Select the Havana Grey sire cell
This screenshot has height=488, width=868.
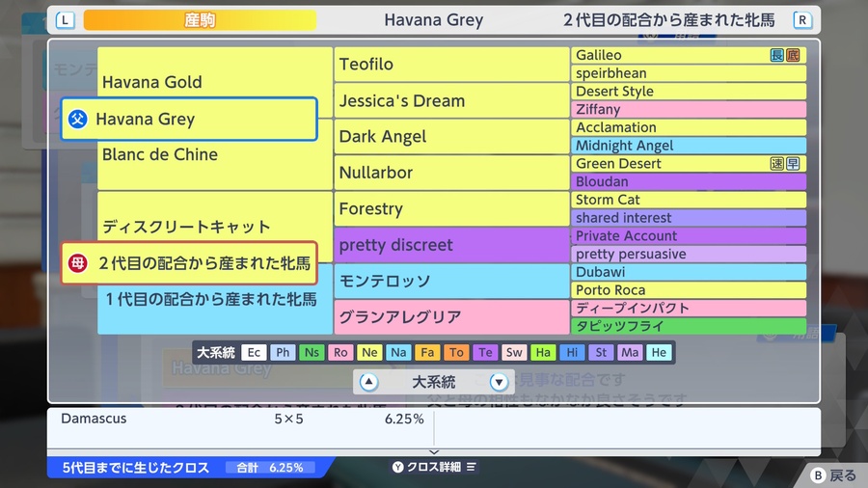(189, 119)
